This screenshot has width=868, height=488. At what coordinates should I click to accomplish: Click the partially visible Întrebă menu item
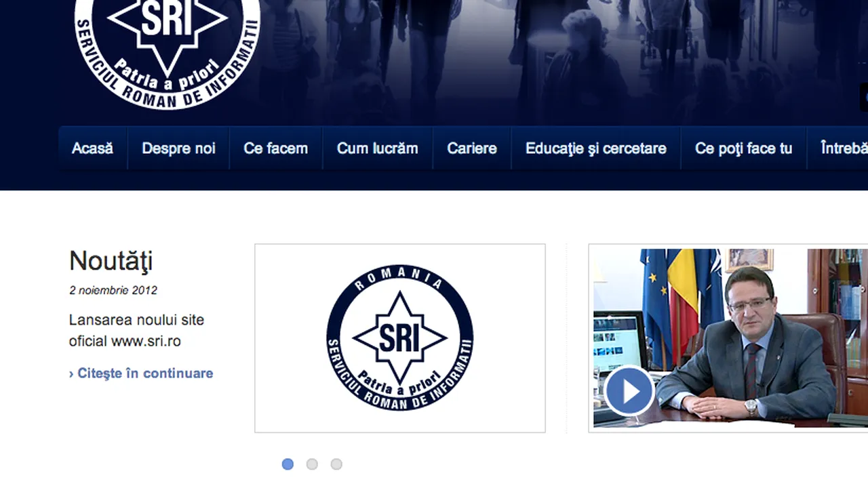tap(843, 148)
